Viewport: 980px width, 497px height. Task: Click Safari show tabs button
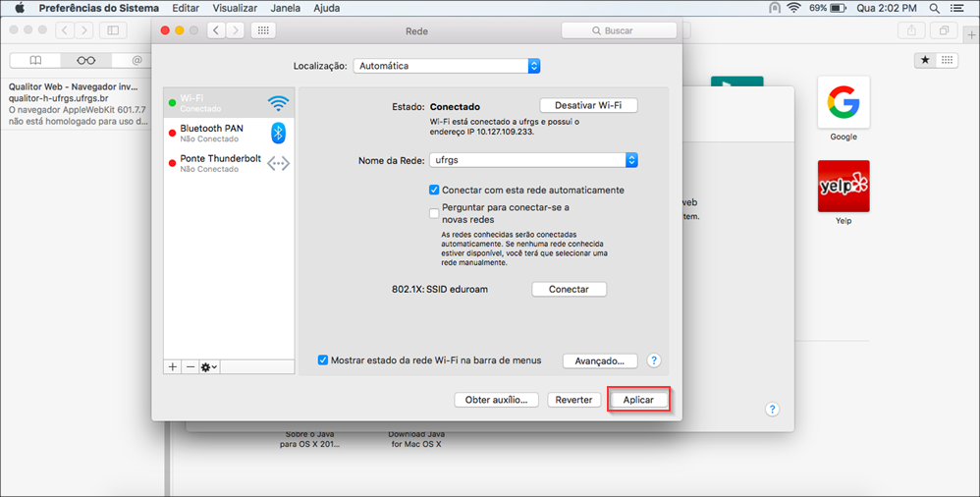point(944,30)
